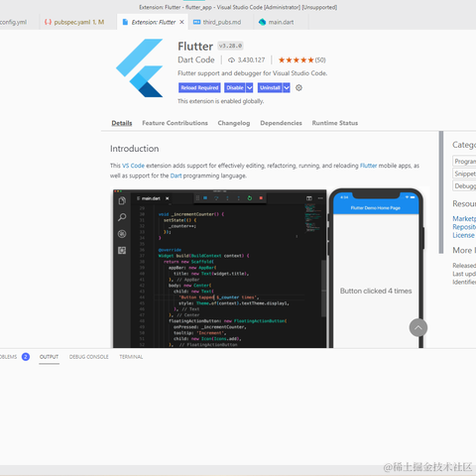Open the Marketplace resource link
The width and height of the screenshot is (476, 476).
(x=464, y=218)
